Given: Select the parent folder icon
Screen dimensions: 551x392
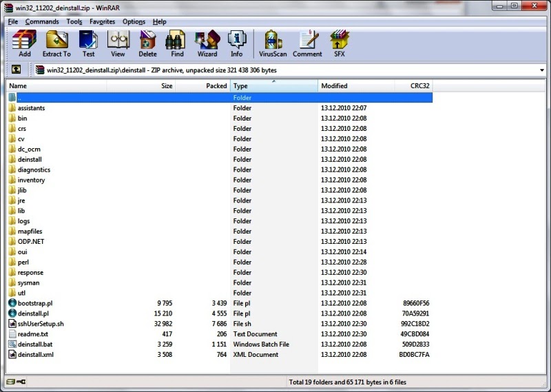Looking at the screenshot, I should pos(12,97).
